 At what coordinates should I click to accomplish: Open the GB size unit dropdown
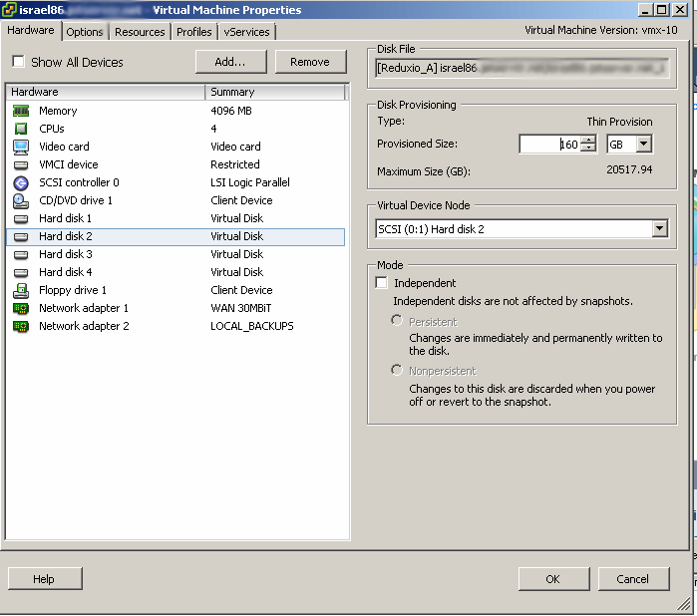coord(644,144)
